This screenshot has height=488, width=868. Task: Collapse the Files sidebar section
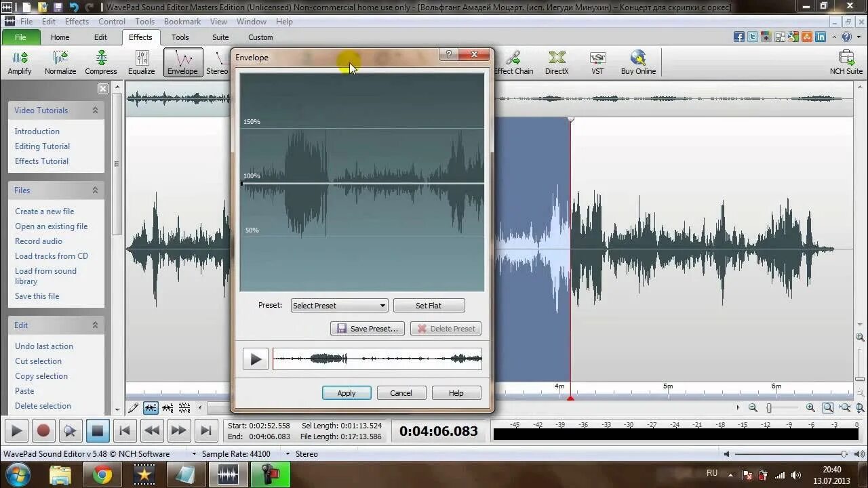click(95, 190)
